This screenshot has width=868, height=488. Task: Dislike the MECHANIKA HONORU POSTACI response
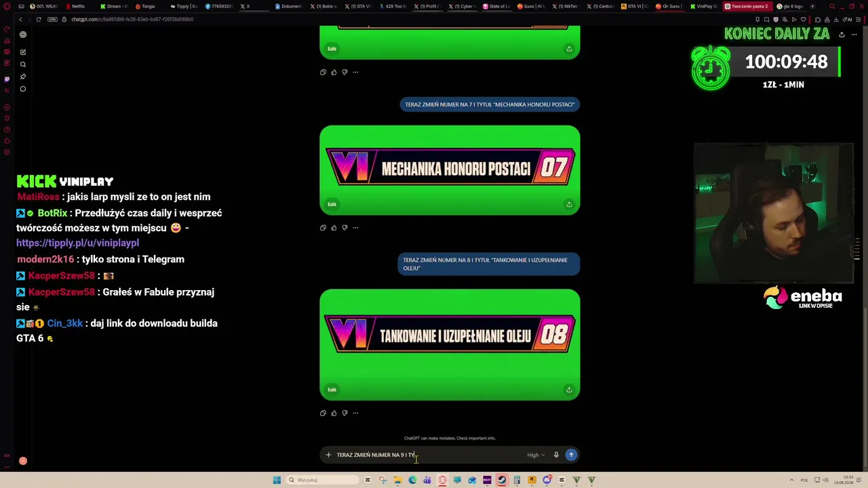344,228
